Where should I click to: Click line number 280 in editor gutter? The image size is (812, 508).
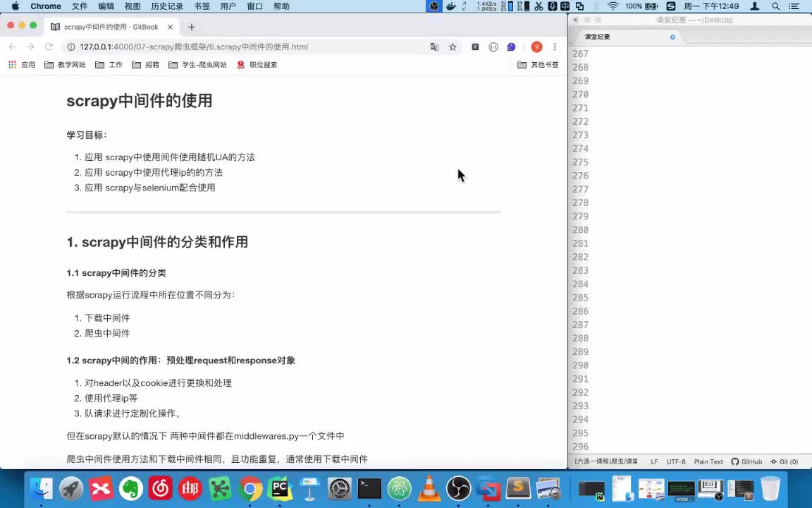(x=580, y=229)
